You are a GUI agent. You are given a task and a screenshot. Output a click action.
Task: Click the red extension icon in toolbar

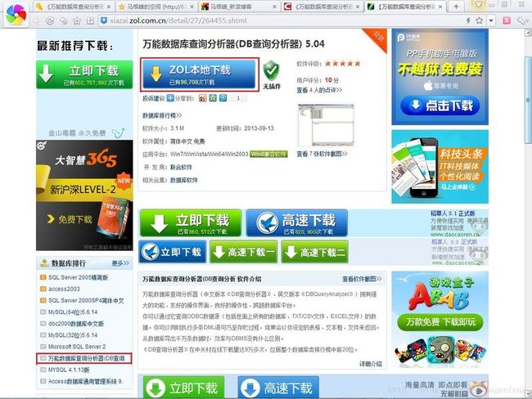[x=507, y=20]
